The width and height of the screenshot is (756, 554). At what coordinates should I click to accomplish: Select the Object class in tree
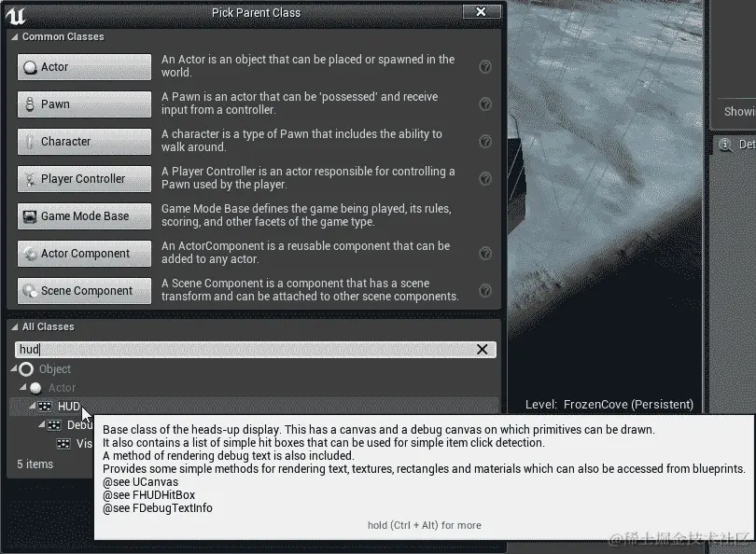(x=55, y=369)
